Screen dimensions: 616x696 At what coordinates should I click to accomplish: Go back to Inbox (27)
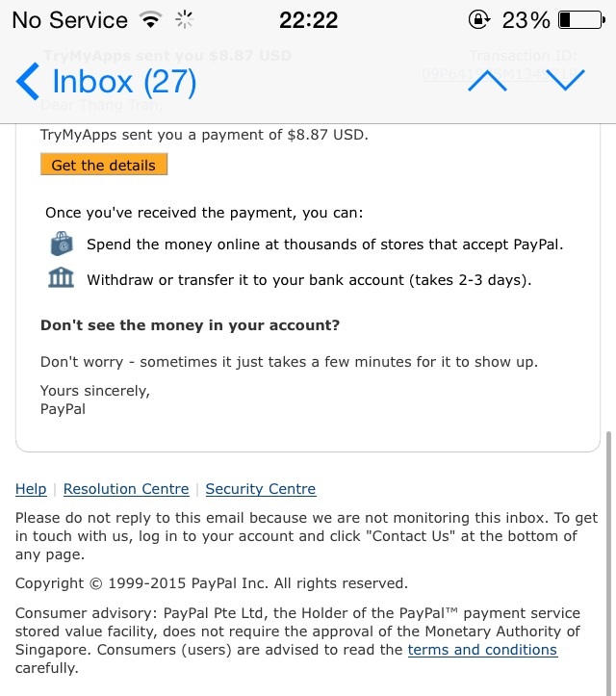click(x=106, y=82)
